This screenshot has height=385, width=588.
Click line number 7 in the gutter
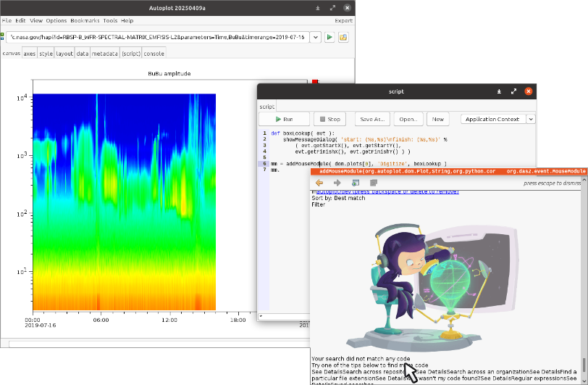coord(265,170)
